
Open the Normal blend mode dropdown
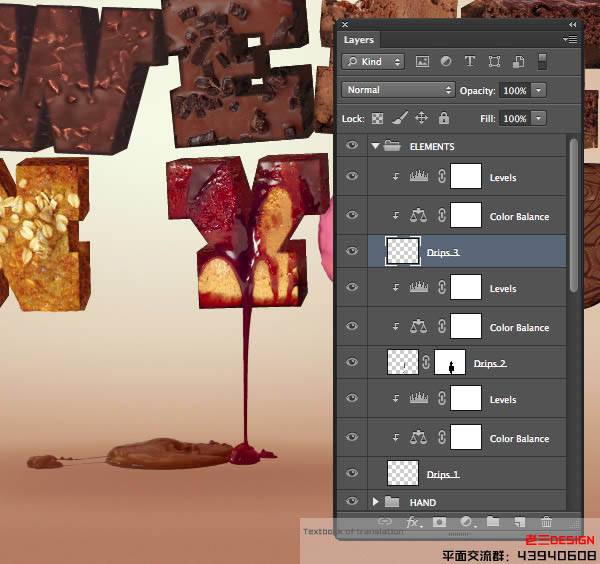point(398,90)
